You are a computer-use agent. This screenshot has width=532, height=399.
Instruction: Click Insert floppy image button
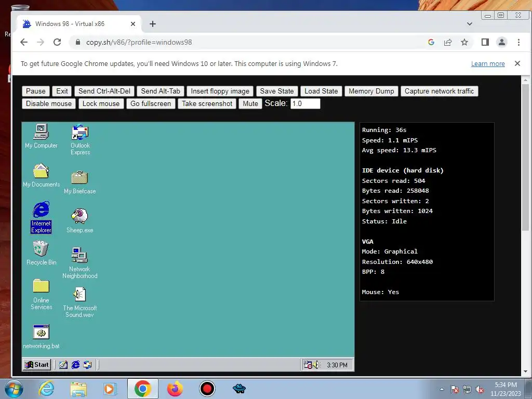[x=220, y=91]
